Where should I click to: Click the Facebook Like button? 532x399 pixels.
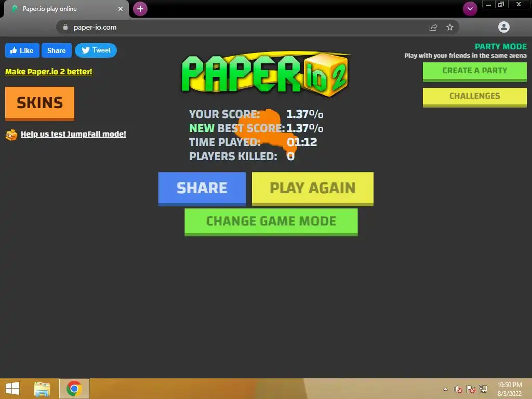tap(22, 50)
